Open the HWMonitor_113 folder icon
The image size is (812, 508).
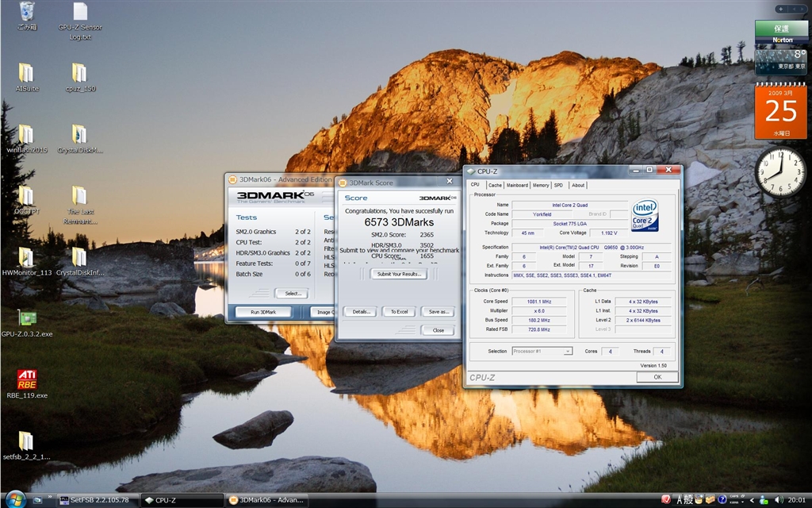tap(26, 257)
